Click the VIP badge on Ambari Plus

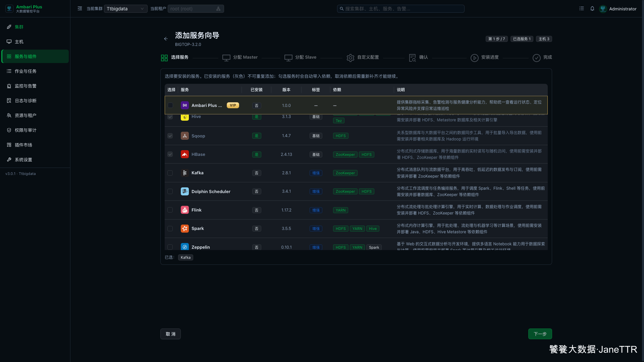point(233,105)
